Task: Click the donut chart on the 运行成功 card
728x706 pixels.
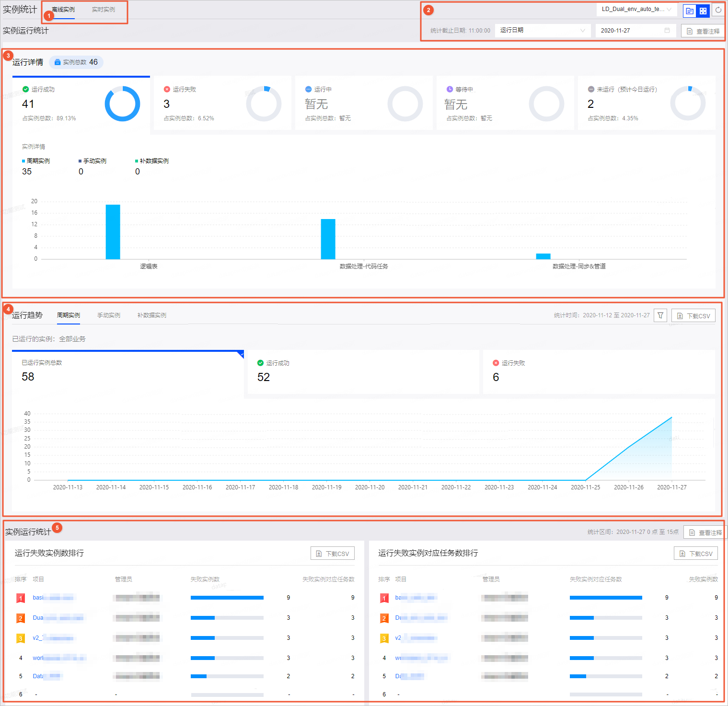Action: click(x=122, y=104)
